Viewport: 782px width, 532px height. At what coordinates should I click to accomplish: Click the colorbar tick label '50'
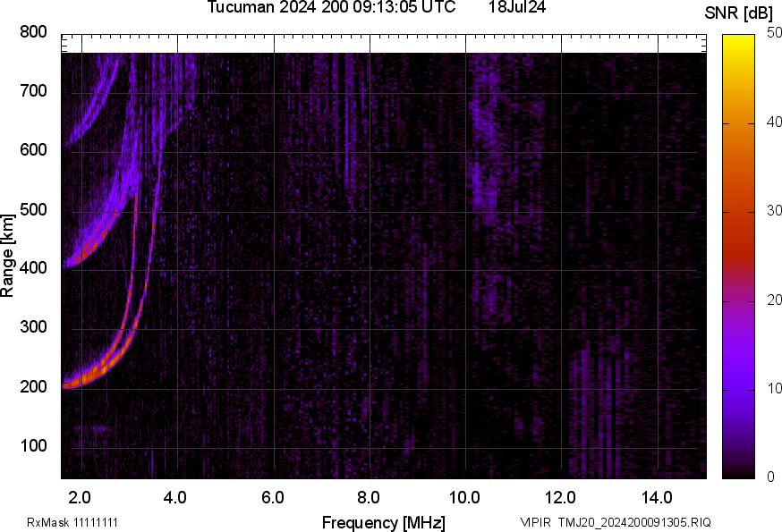774,33
